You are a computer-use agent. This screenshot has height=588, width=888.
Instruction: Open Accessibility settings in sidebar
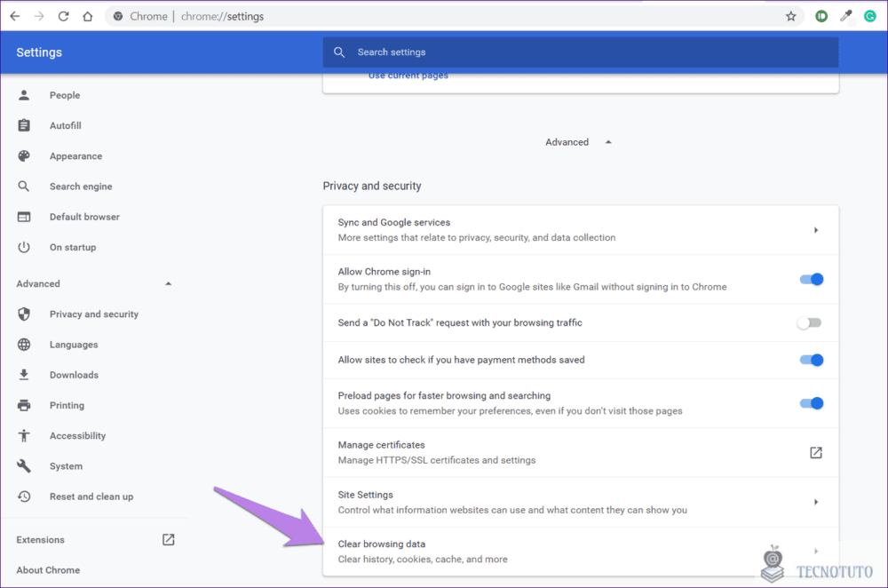(x=77, y=435)
